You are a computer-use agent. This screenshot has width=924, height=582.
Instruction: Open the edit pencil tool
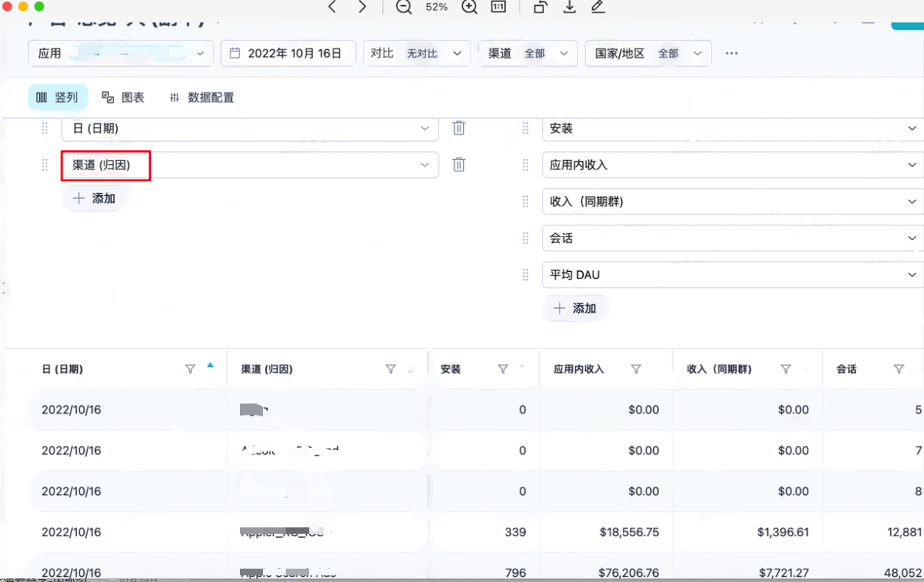[598, 7]
